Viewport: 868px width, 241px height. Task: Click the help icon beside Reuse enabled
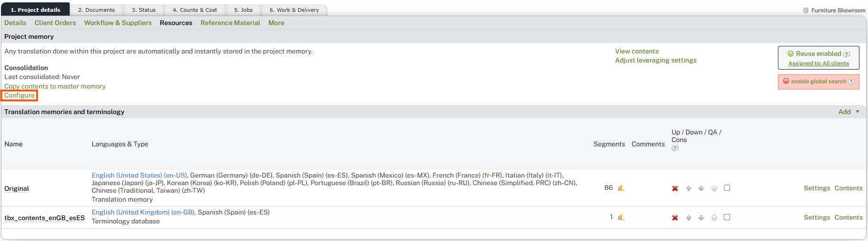click(847, 54)
